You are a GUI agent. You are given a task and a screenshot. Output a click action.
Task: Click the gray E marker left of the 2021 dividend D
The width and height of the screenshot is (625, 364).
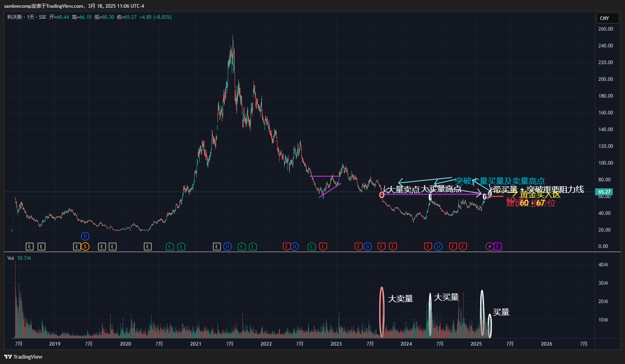point(217,246)
